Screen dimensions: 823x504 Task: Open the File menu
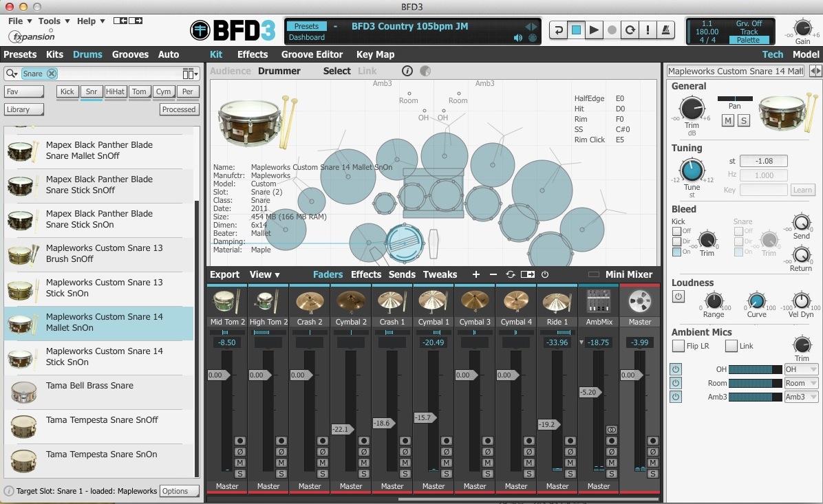[x=20, y=21]
